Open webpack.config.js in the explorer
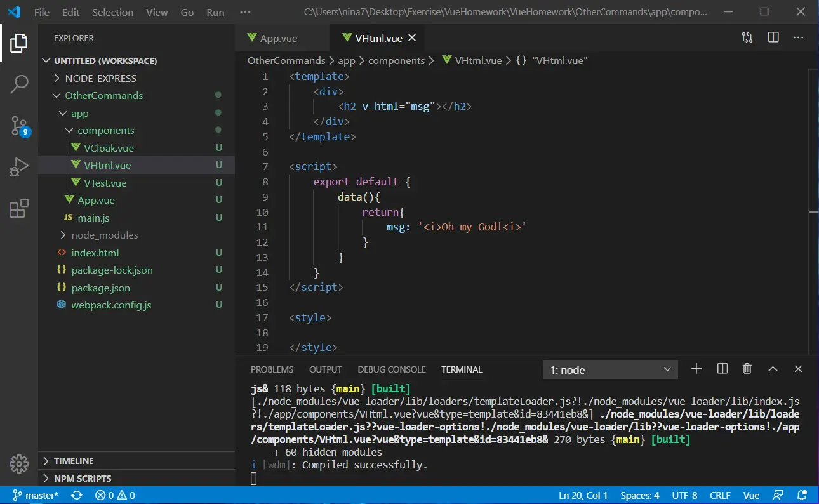Image resolution: width=819 pixels, height=504 pixels. click(111, 305)
